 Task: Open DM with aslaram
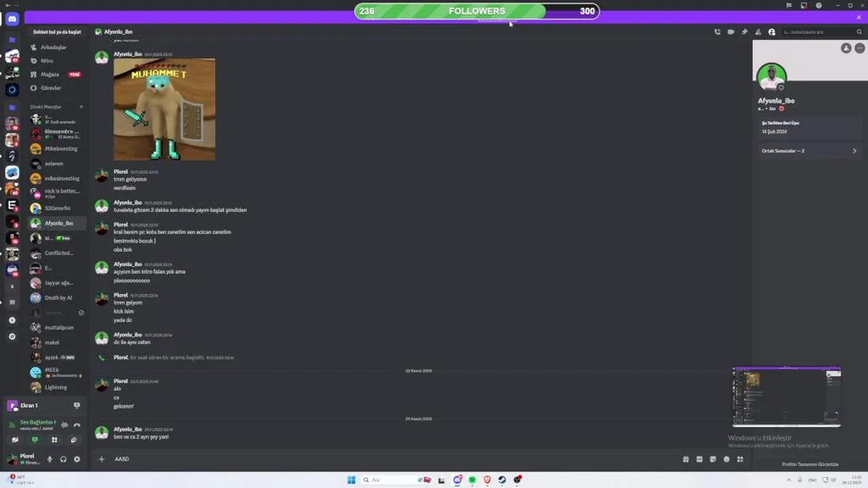click(58, 163)
